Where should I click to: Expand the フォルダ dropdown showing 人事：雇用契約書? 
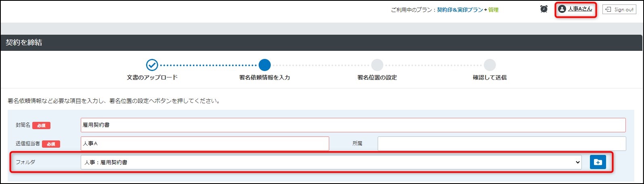[331, 162]
